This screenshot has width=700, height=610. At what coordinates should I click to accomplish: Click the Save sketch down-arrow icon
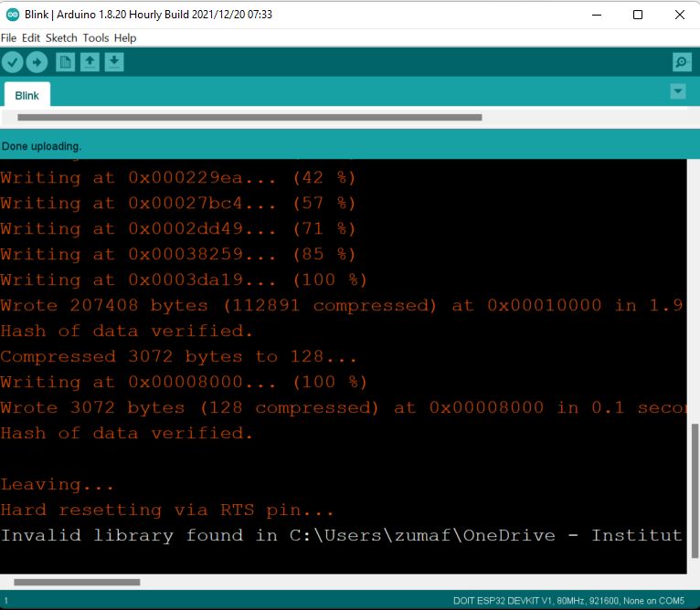(114, 62)
